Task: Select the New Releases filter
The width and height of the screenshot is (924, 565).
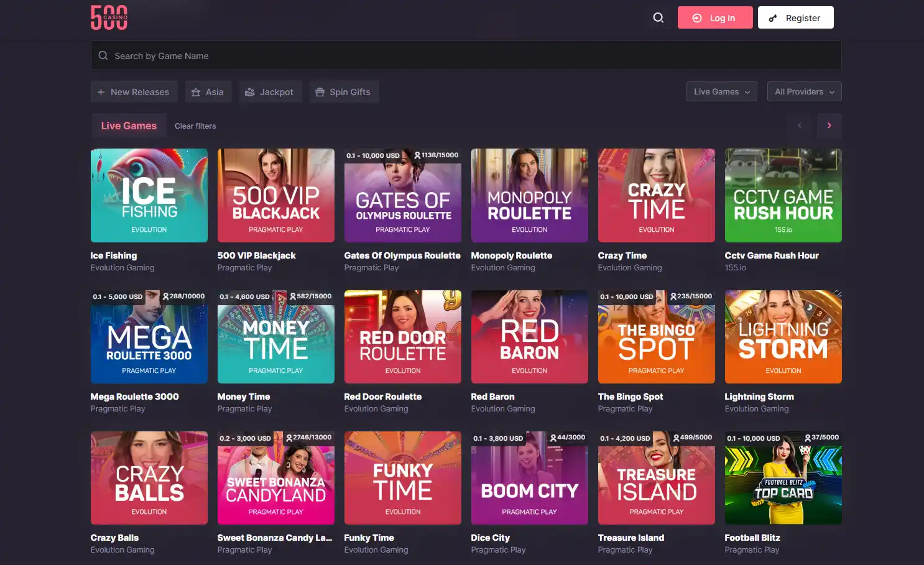Action: (134, 92)
